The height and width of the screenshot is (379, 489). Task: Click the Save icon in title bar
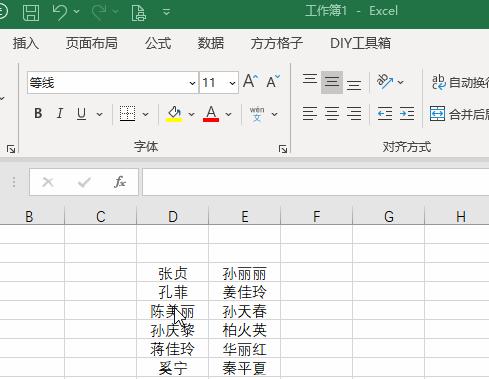click(x=31, y=12)
